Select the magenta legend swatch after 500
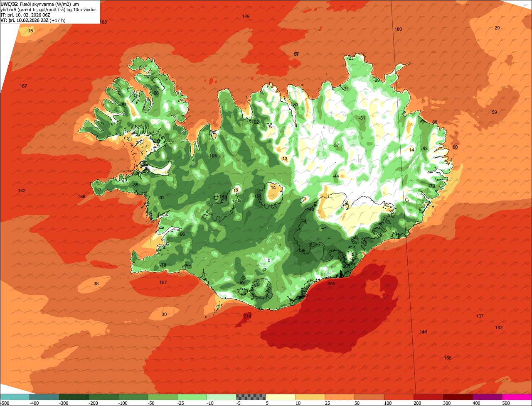The width and height of the screenshot is (532, 406). (517, 397)
